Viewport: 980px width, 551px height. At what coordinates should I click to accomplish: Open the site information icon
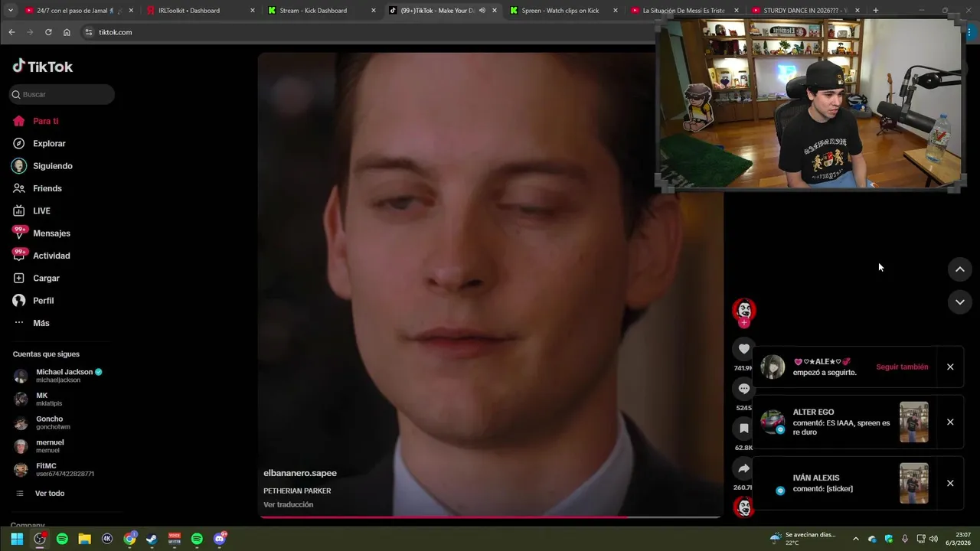89,32
